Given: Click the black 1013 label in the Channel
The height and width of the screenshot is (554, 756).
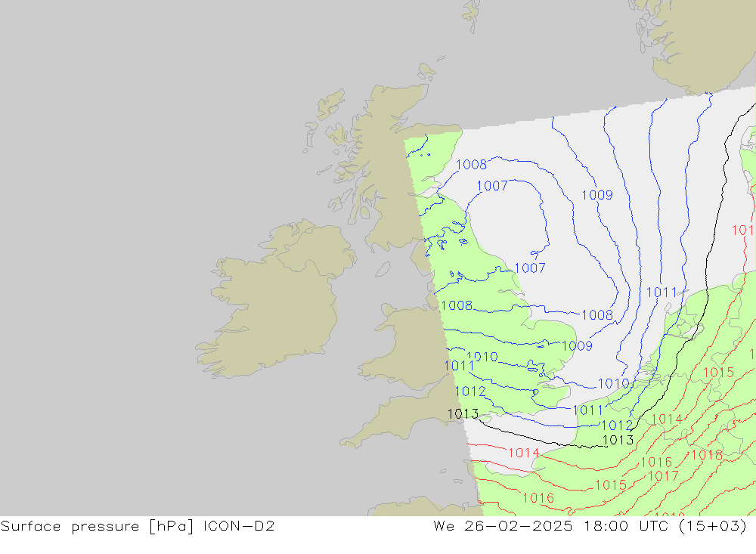Looking at the screenshot, I should pyautogui.click(x=618, y=440).
